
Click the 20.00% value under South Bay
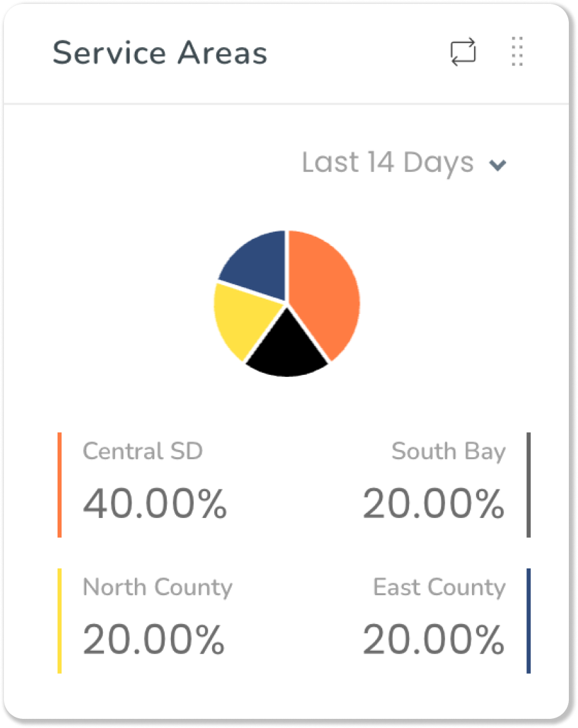point(433,503)
